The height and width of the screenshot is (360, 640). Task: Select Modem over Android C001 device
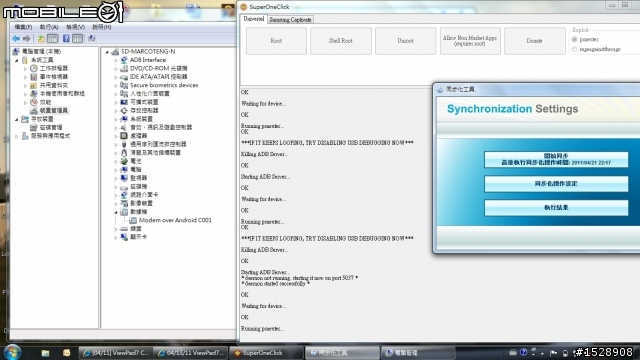pos(175,220)
